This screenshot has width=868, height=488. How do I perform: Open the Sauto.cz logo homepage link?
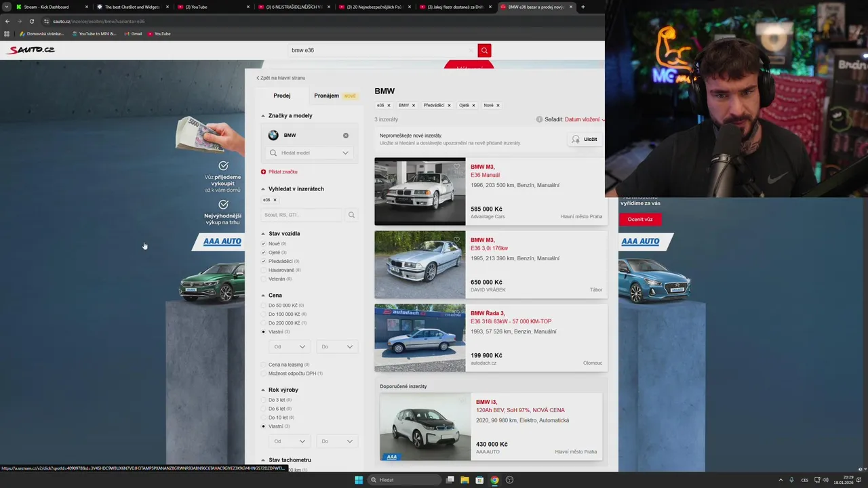pos(31,49)
